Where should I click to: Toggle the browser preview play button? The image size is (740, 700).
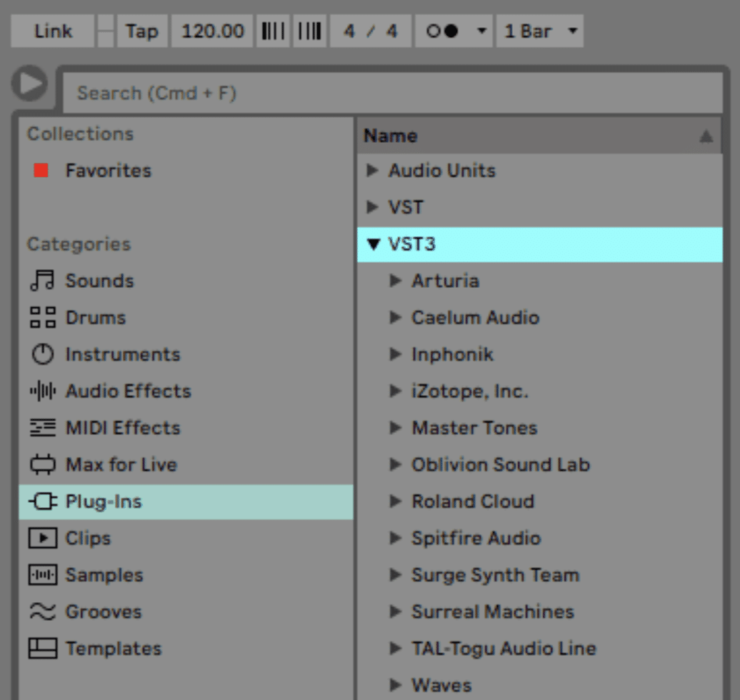coord(30,84)
